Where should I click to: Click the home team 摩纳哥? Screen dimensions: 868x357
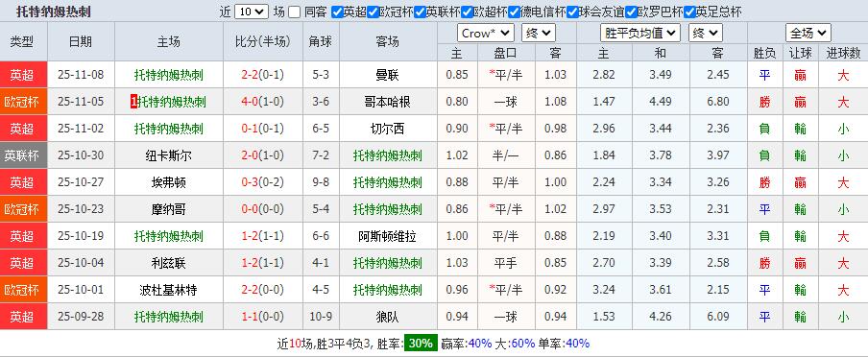[x=169, y=209]
